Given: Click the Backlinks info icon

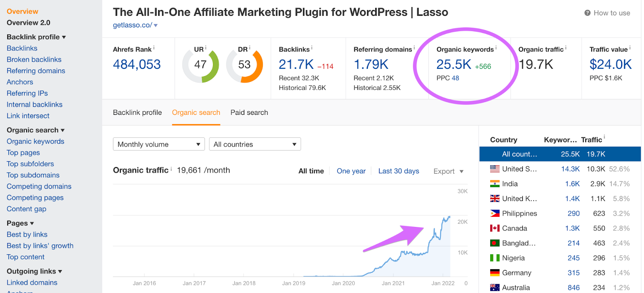Looking at the screenshot, I should 312,48.
